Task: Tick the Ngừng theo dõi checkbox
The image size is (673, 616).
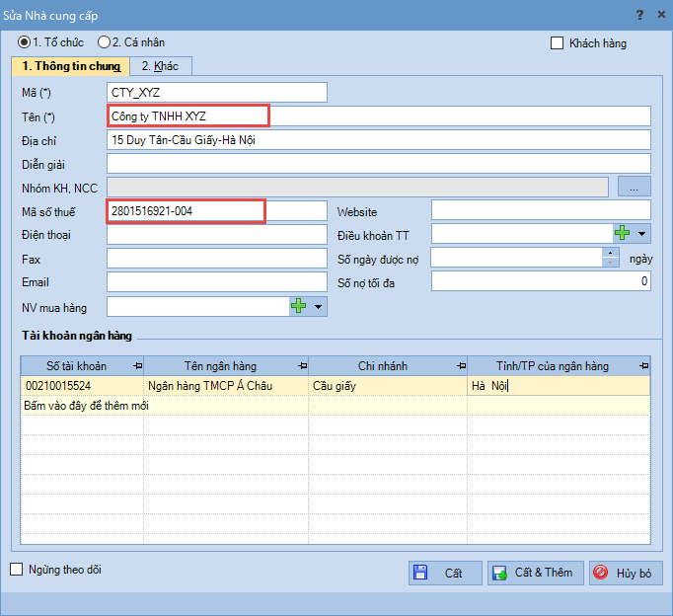Action: [x=17, y=570]
